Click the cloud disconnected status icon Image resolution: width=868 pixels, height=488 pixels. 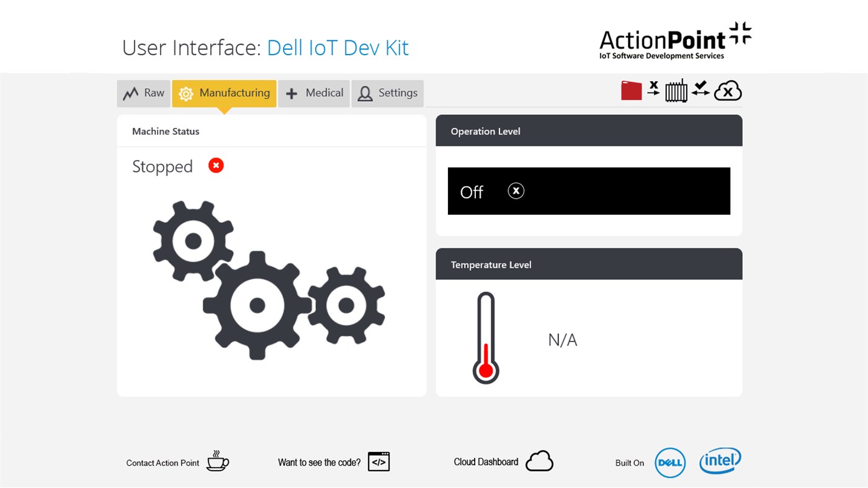[727, 90]
